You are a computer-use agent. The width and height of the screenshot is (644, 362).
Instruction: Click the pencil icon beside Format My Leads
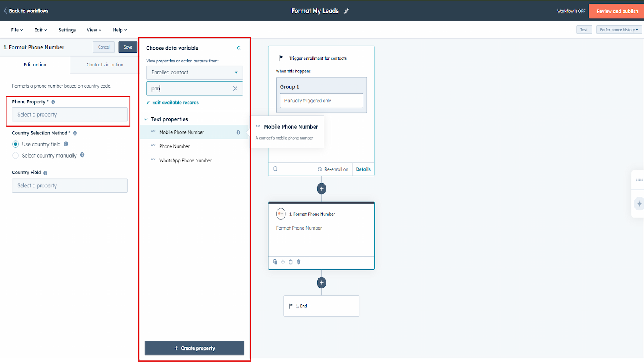click(346, 11)
